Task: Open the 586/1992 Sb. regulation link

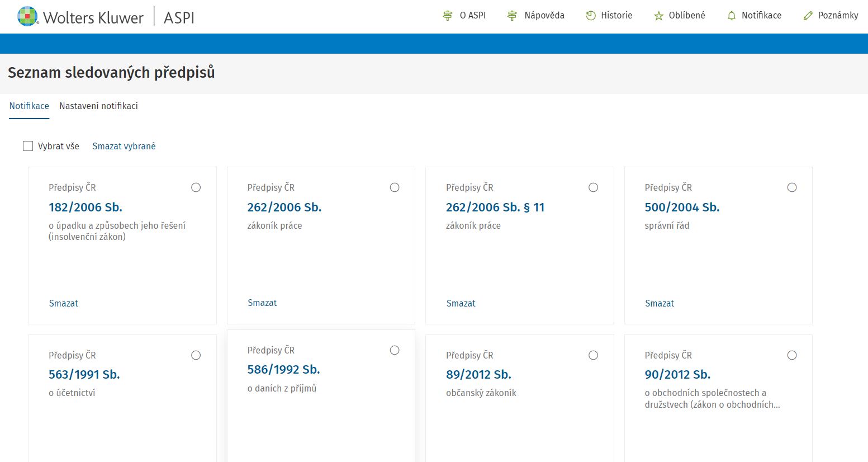Action: [283, 369]
